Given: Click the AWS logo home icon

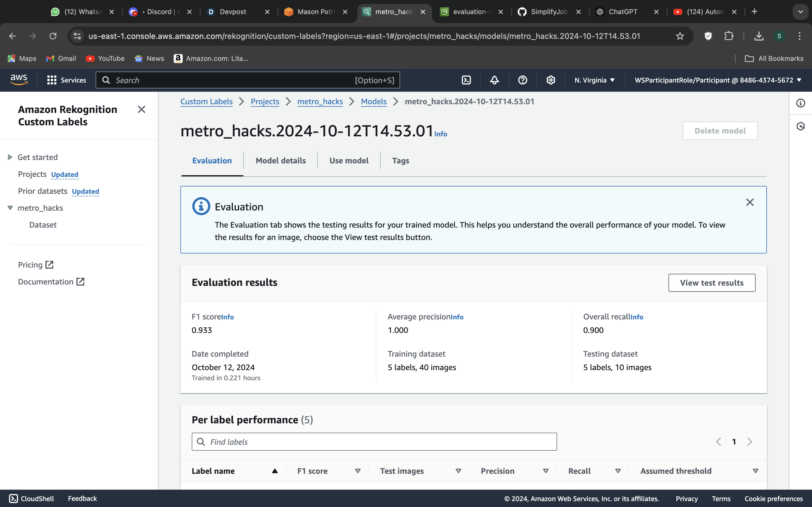Looking at the screenshot, I should (19, 80).
